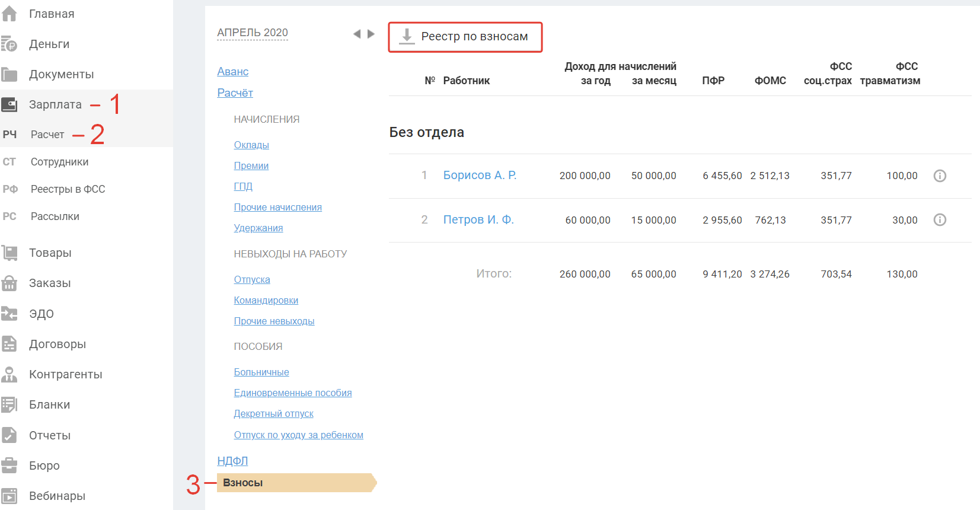Viewport: 980px width, 510px height.
Task: Open Деньги section via coins icon
Action: (x=9, y=44)
